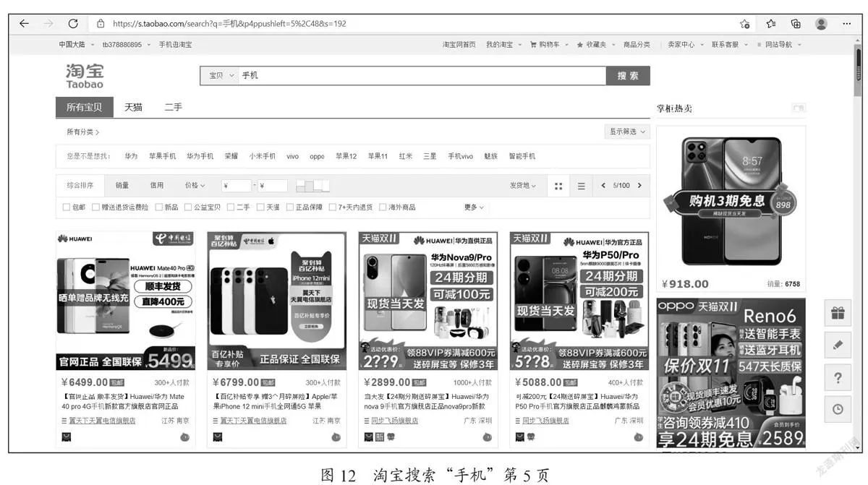This screenshot has width=868, height=485.
Task: Open the browser profile avatar
Action: pos(821,23)
